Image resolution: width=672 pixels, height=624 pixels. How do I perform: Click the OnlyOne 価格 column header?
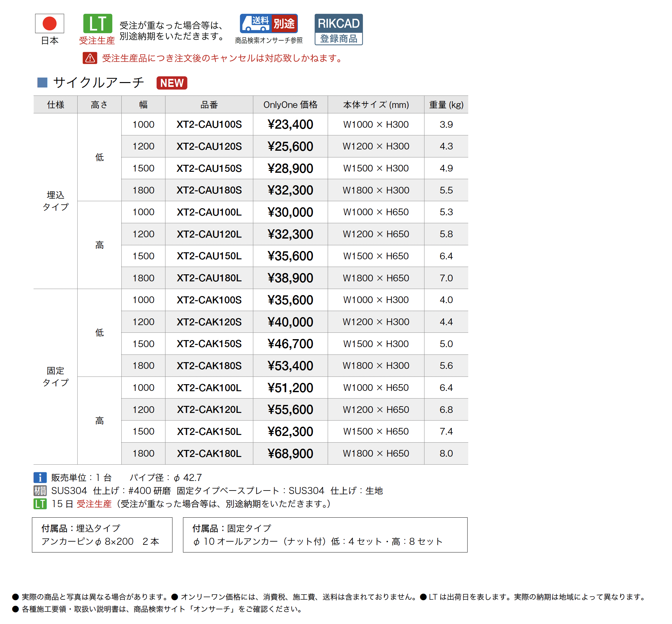coord(290,105)
